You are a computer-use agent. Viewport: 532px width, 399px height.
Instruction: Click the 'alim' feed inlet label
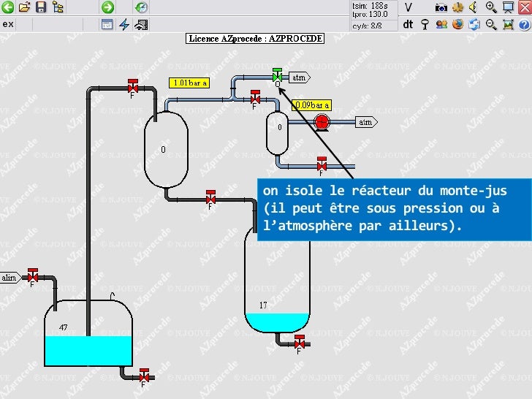[x=10, y=278]
